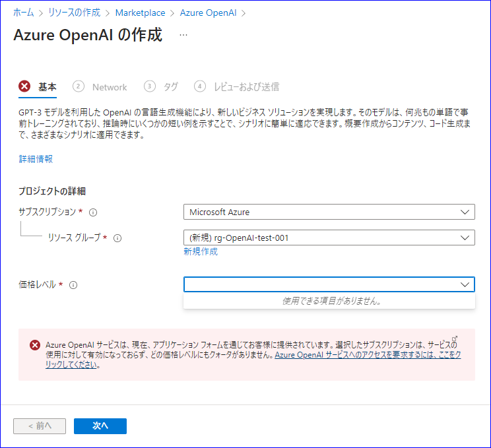This screenshot has width=491, height=448.
Task: Click the external link icon in error banner
Action: pos(455,338)
